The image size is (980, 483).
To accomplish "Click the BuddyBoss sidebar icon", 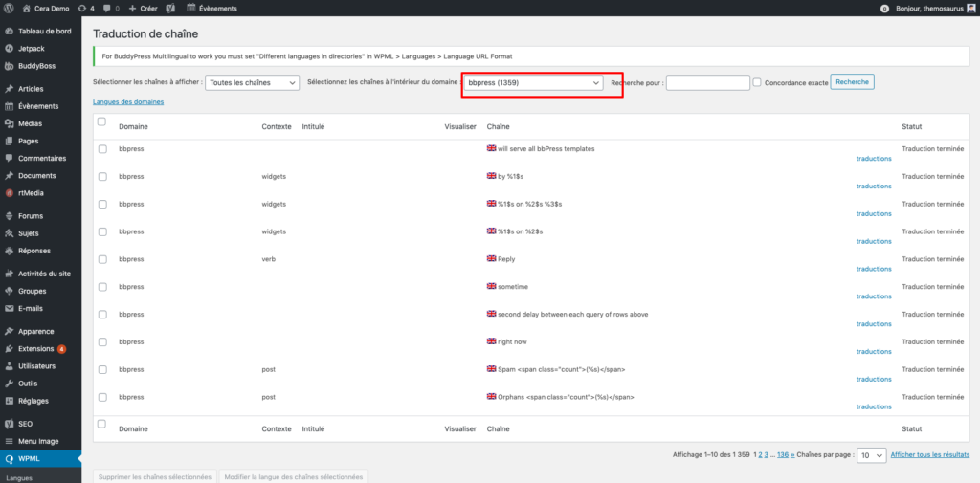I will point(9,66).
